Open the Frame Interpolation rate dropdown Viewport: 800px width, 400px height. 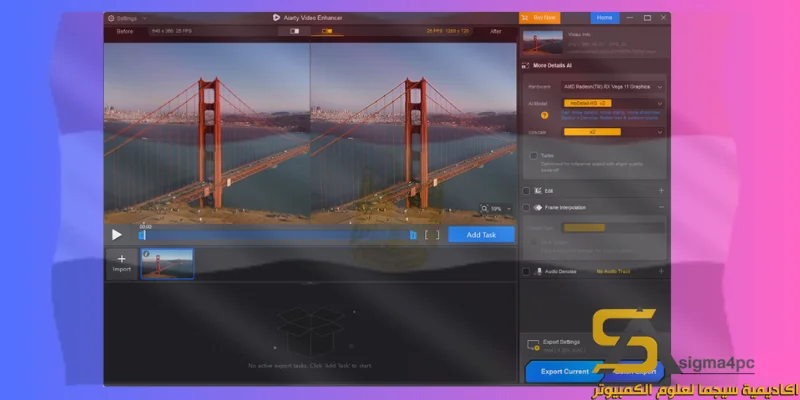pos(613,228)
